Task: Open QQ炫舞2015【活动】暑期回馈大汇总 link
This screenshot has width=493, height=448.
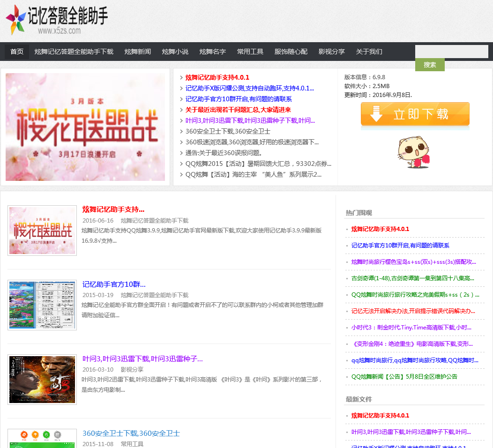Action: click(x=258, y=164)
